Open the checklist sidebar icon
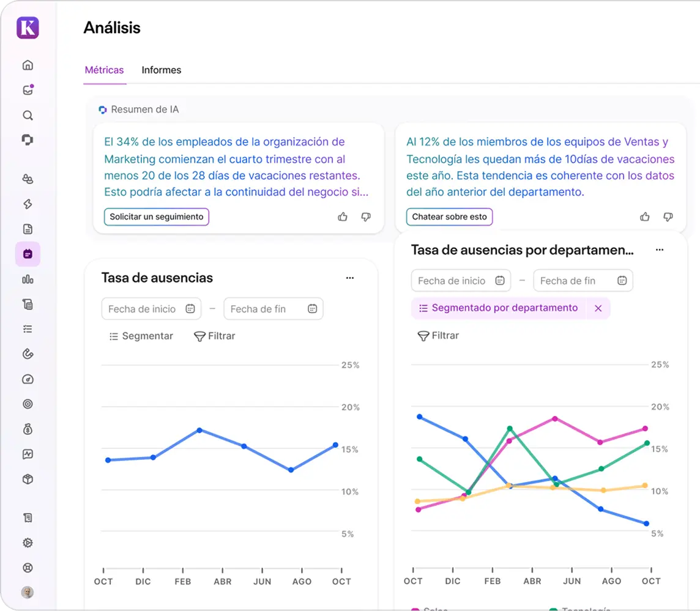The image size is (700, 611). pos(28,329)
